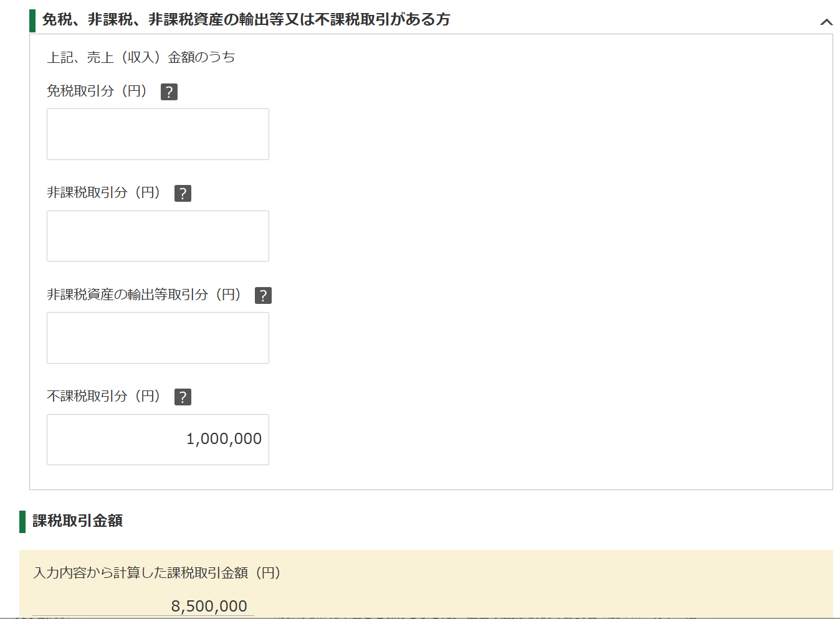Show help for 非課税資産の輸出等取引分
The height and width of the screenshot is (619, 840).
263,295
